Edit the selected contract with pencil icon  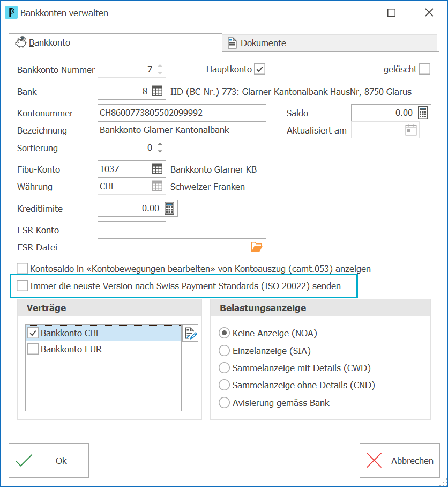click(x=190, y=333)
